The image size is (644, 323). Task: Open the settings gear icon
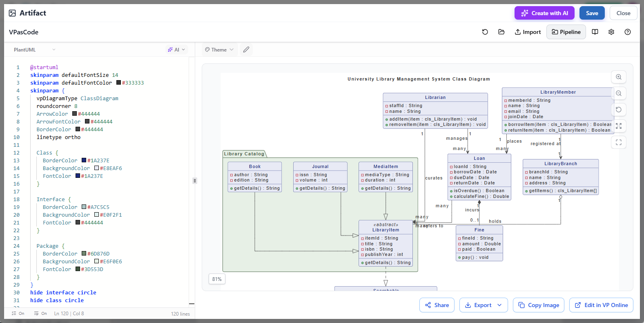pyautogui.click(x=611, y=32)
